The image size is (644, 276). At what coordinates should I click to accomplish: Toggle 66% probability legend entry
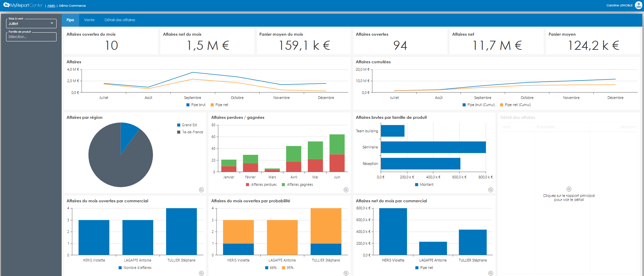pos(270,268)
